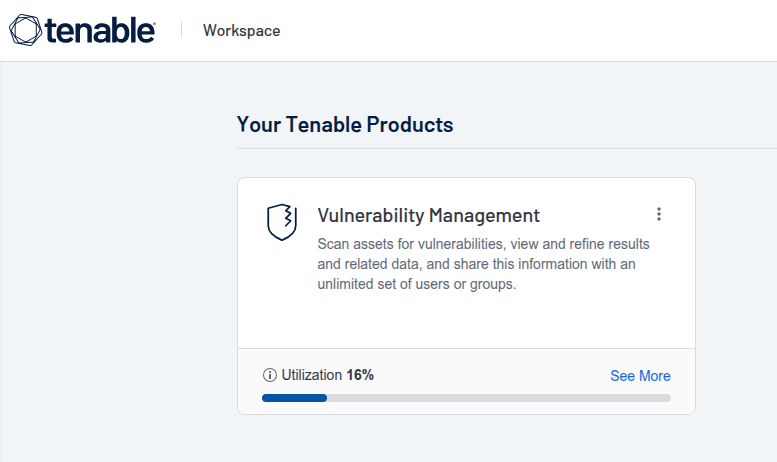Open the three-dot card options menu

coord(659,214)
